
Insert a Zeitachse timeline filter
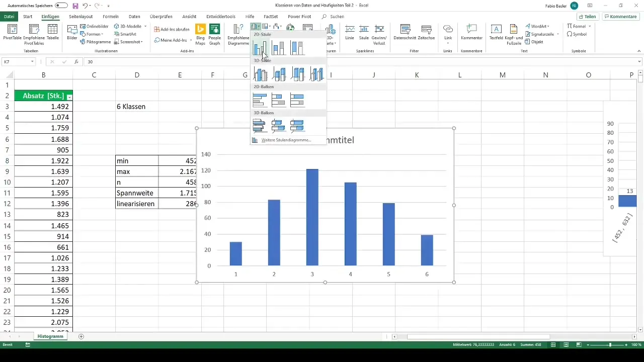coord(426,33)
